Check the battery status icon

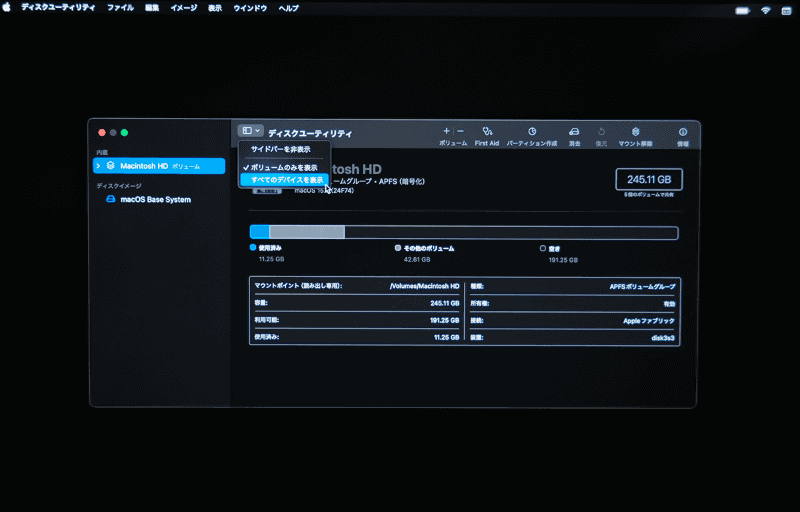[742, 10]
